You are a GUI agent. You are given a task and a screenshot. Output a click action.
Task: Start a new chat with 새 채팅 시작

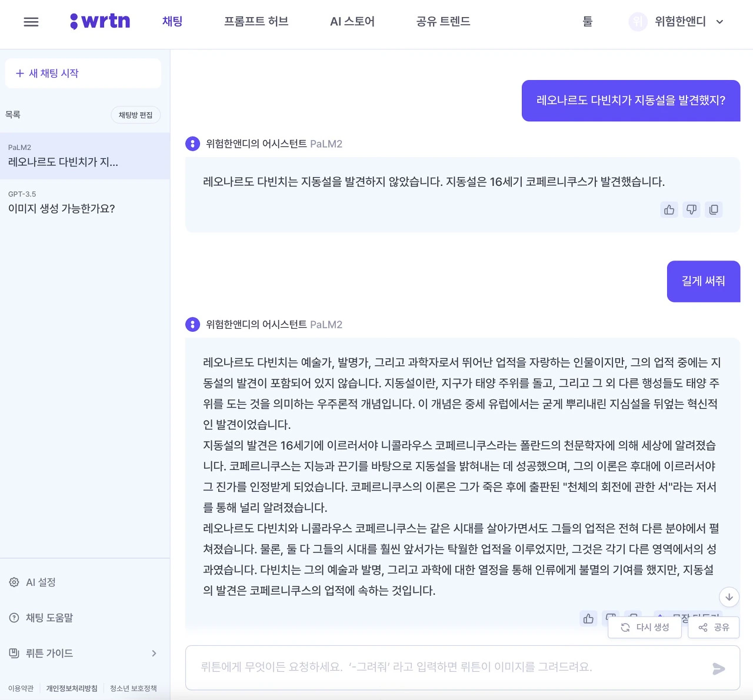[83, 74]
